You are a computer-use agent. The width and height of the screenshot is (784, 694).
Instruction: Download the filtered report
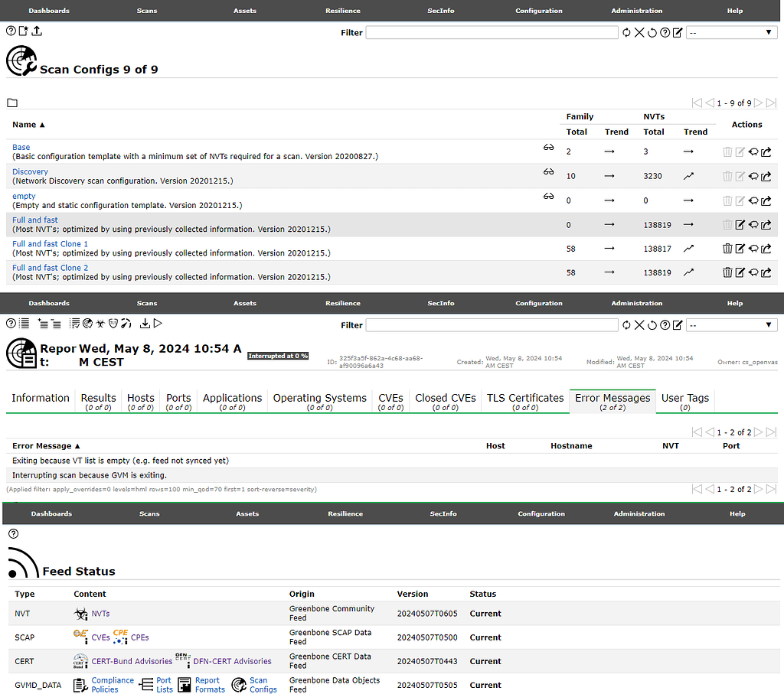[144, 323]
